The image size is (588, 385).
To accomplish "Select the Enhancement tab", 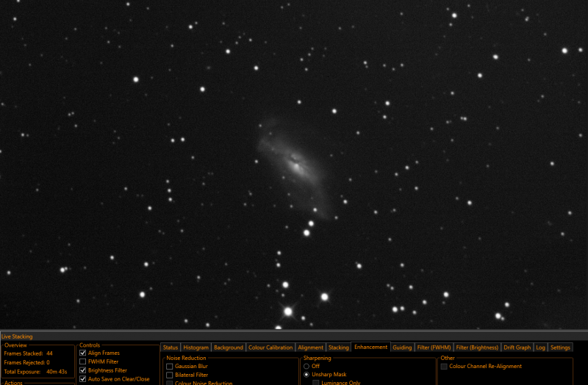I will tap(371, 347).
